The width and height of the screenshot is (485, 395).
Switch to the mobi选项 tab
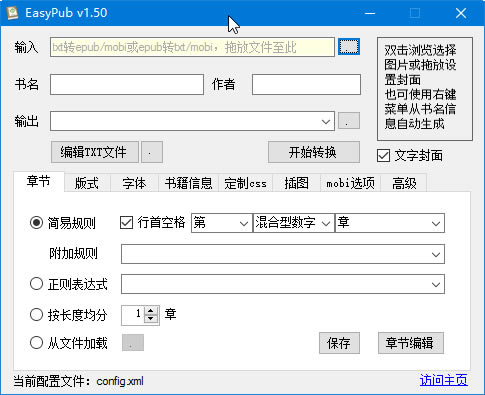350,183
